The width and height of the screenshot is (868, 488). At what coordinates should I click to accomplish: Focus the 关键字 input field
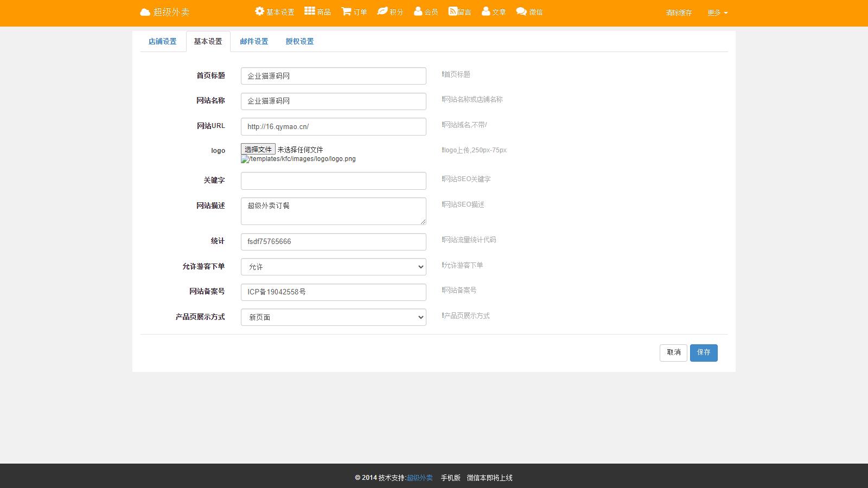[333, 181]
